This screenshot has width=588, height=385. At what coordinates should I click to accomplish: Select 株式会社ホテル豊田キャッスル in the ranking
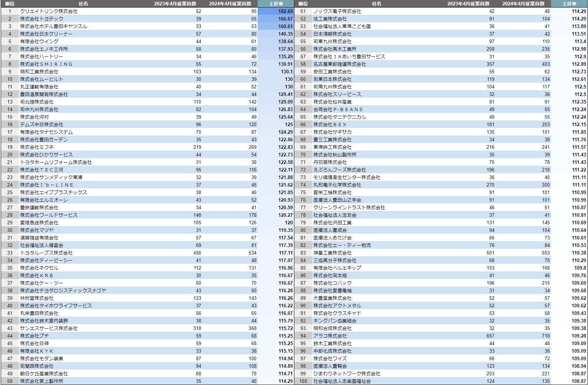54,26
